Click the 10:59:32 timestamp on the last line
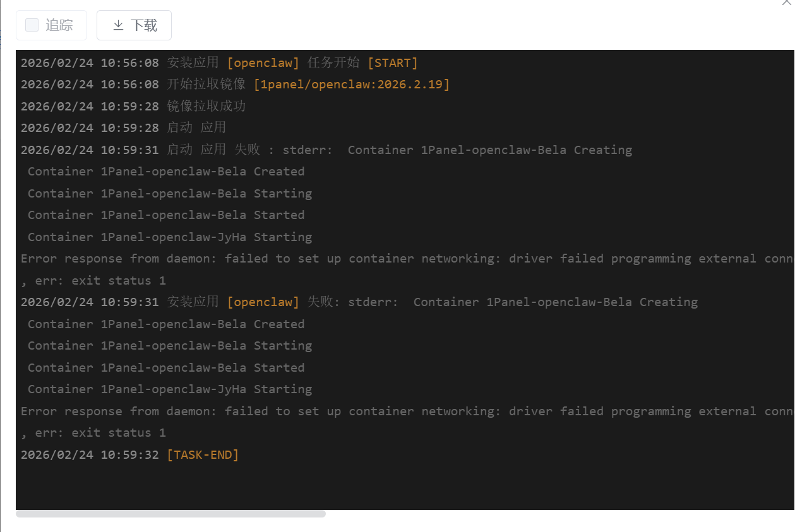807x532 pixels. click(x=90, y=455)
